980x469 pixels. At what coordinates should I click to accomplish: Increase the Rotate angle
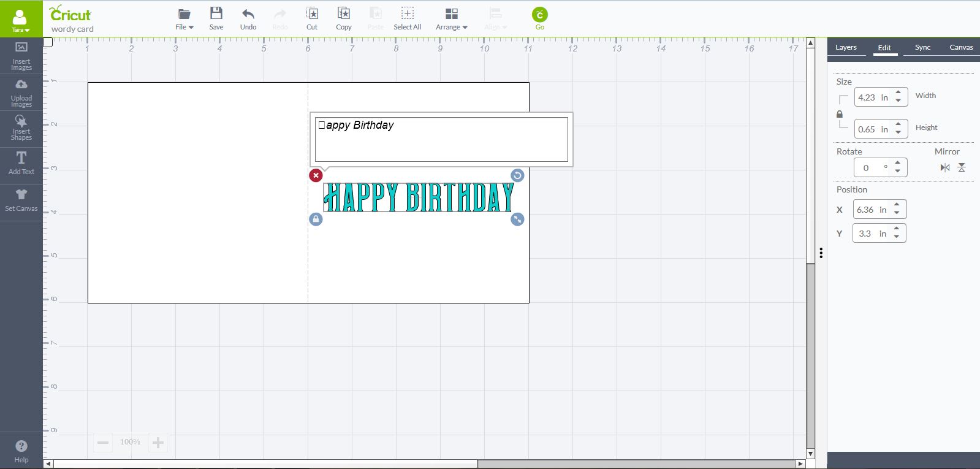point(898,163)
